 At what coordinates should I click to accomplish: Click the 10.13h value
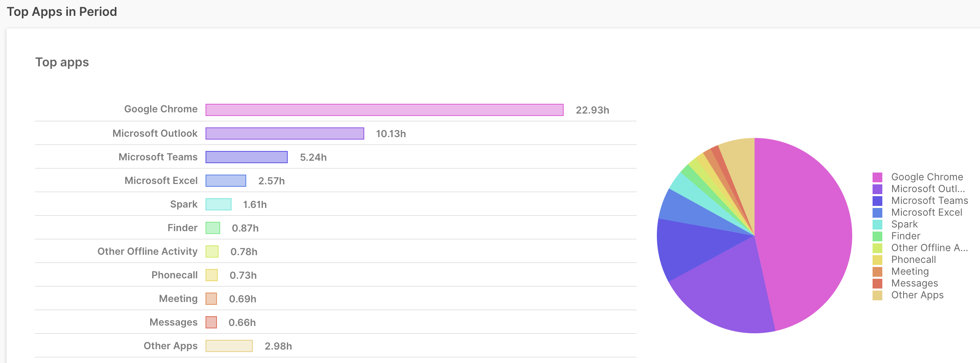pyautogui.click(x=391, y=134)
